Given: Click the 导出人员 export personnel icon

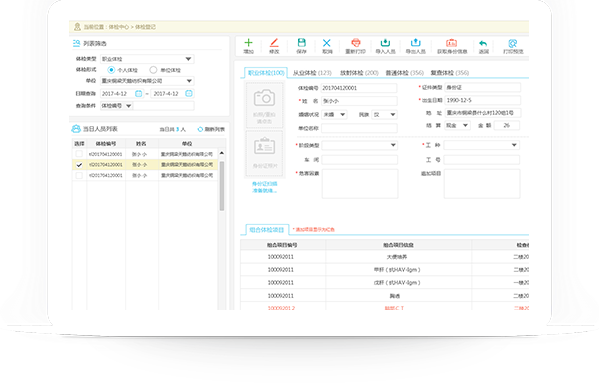Looking at the screenshot, I should (415, 43).
